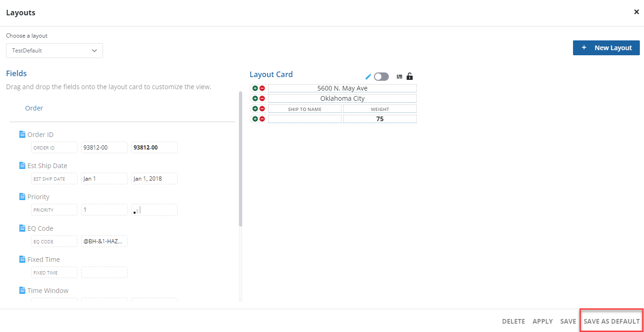Click the weight value 75 cell
This screenshot has height=332, width=644.
[380, 119]
